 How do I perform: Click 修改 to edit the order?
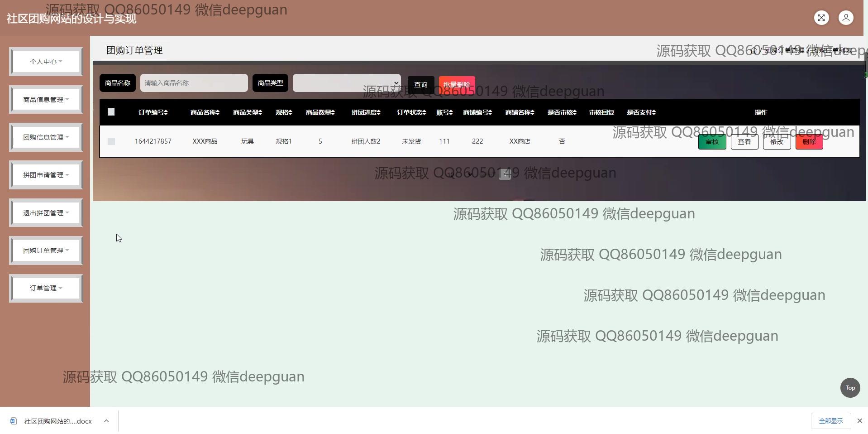[x=777, y=142]
